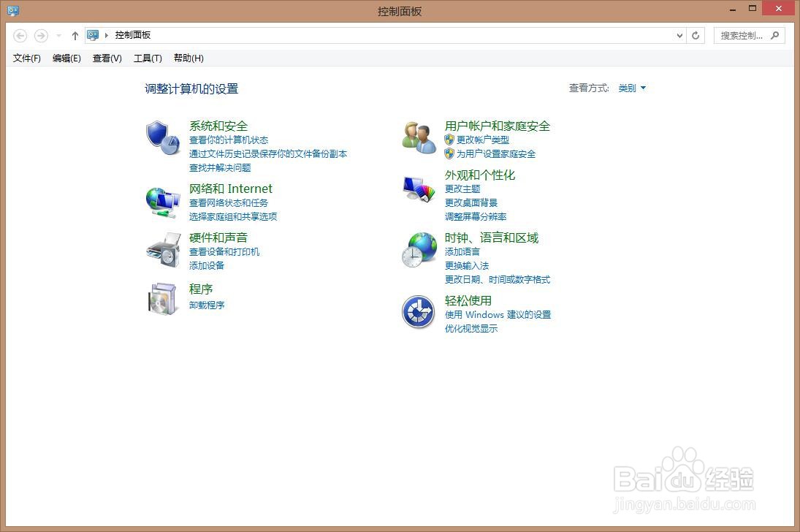Open the 帮助(H) menu
This screenshot has height=532, width=800.
[188, 58]
